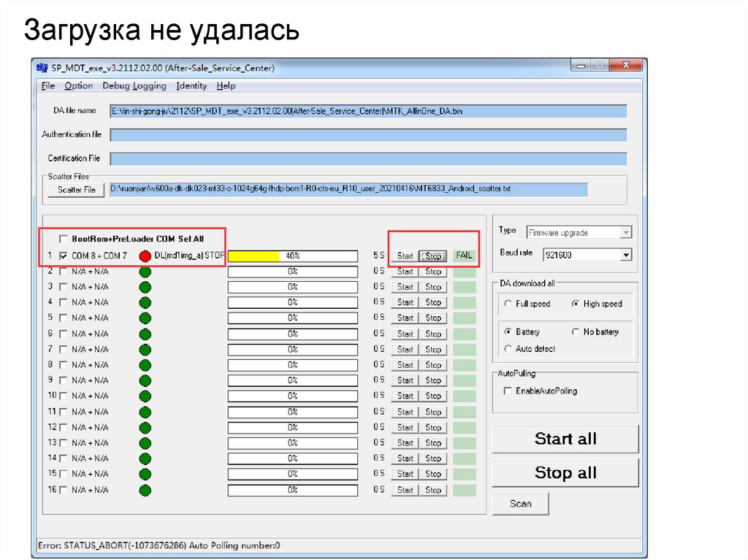
Task: Enable the EnableAutoPolling checkbox
Action: (x=508, y=391)
